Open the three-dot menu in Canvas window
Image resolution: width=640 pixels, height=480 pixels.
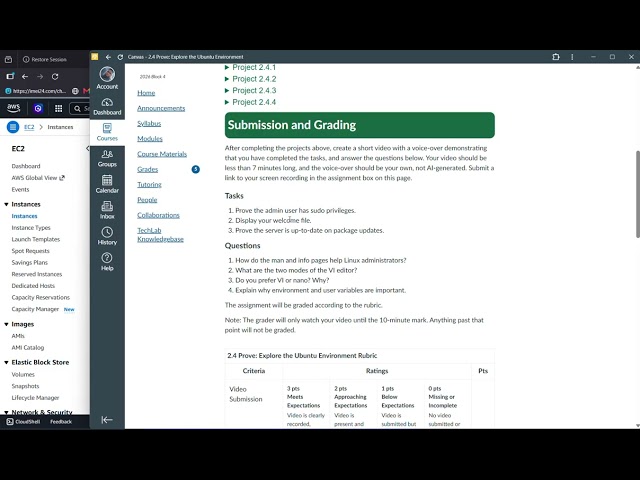[572, 57]
